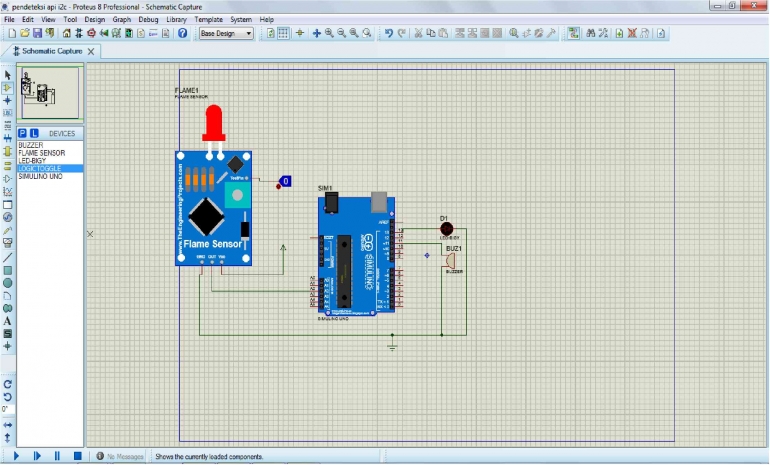Click the P pick devices button
This screenshot has width=770, height=465.
coord(22,133)
